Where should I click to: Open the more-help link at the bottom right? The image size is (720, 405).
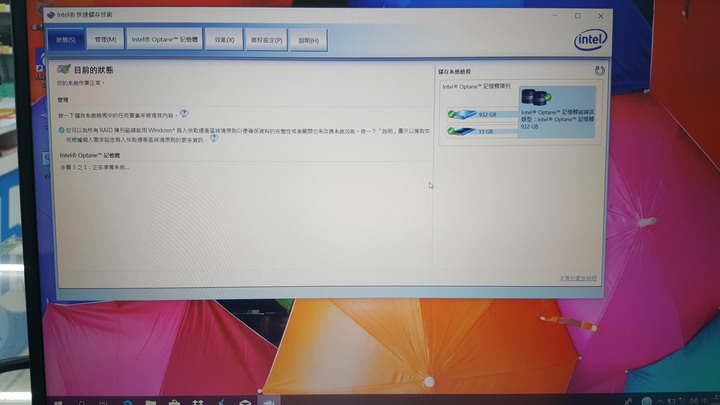point(578,278)
